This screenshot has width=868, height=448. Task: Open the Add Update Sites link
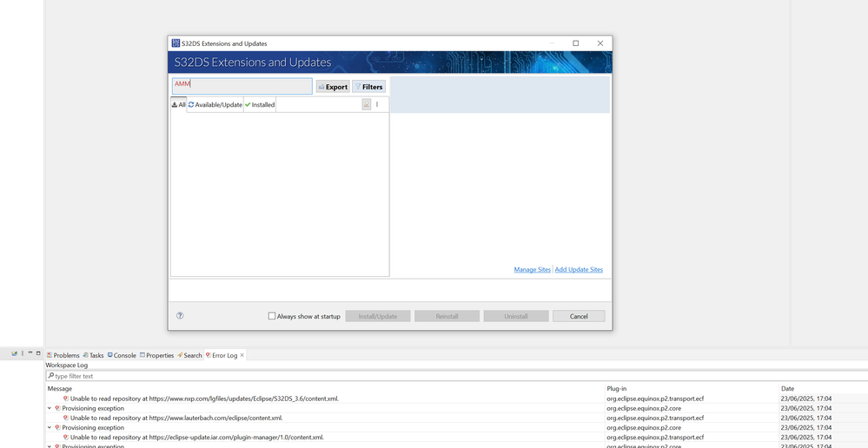pos(579,269)
